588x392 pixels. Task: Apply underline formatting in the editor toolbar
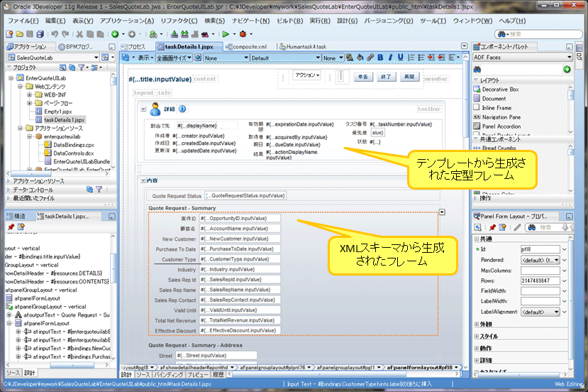coord(401,58)
